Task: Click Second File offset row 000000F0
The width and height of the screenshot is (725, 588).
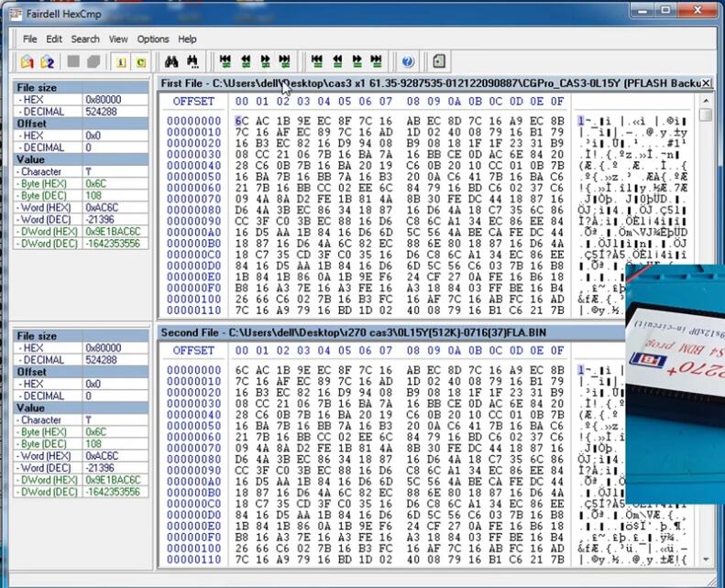Action: (x=193, y=538)
